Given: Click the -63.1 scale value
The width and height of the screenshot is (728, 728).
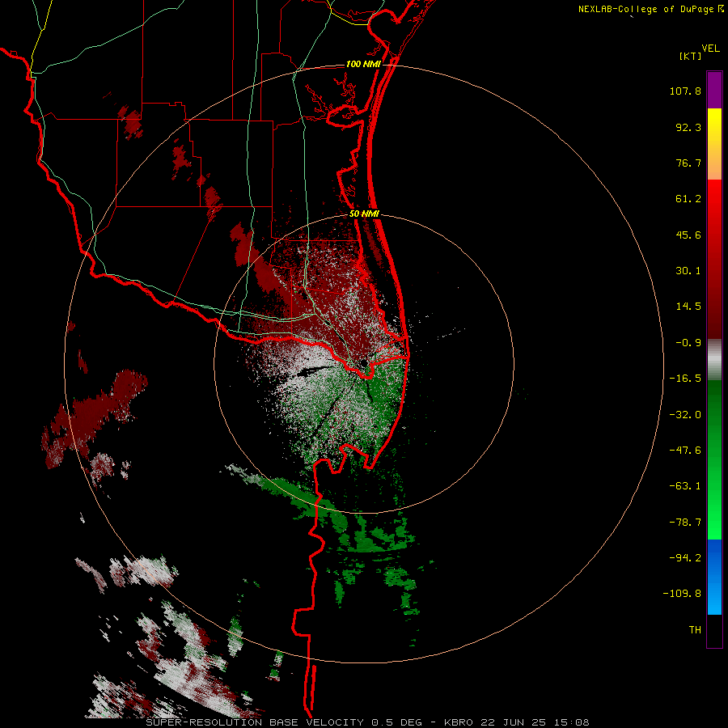Looking at the screenshot, I should click(x=685, y=486).
